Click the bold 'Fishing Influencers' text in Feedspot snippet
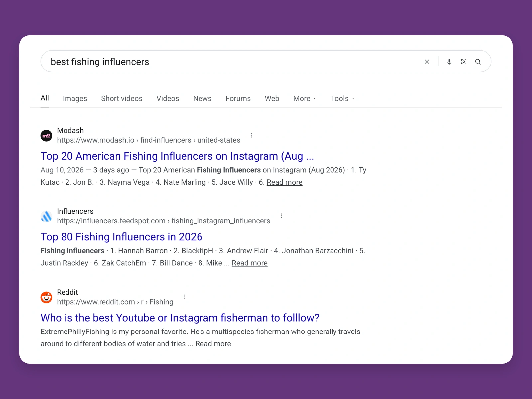 point(72,251)
